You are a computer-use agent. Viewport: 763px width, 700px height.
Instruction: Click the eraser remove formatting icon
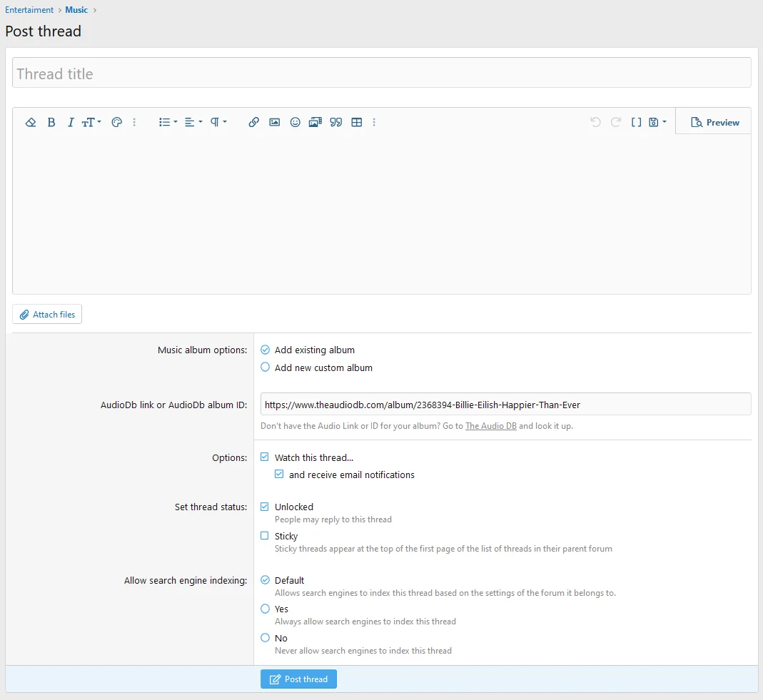[31, 123]
